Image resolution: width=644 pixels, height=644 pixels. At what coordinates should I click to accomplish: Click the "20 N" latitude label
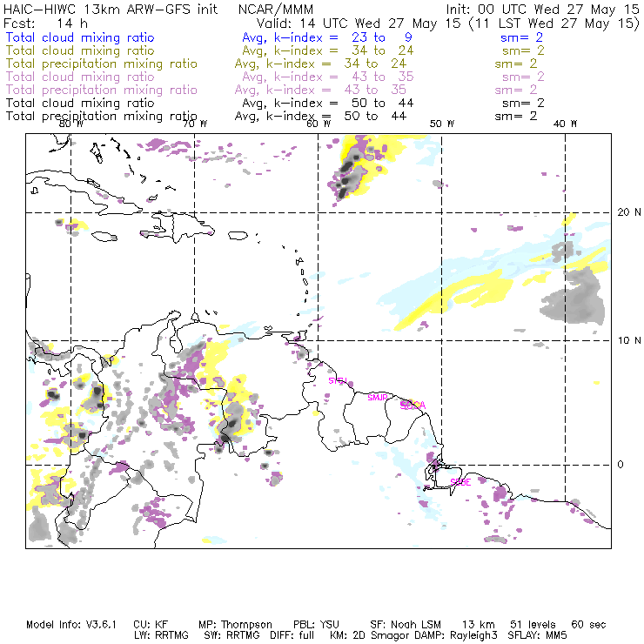click(629, 212)
